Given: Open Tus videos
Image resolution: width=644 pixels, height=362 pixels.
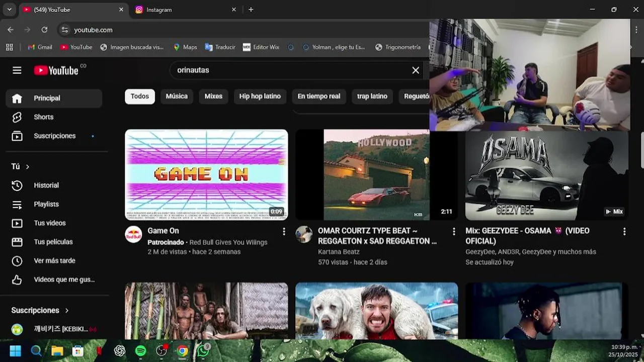Looking at the screenshot, I should click(54, 223).
